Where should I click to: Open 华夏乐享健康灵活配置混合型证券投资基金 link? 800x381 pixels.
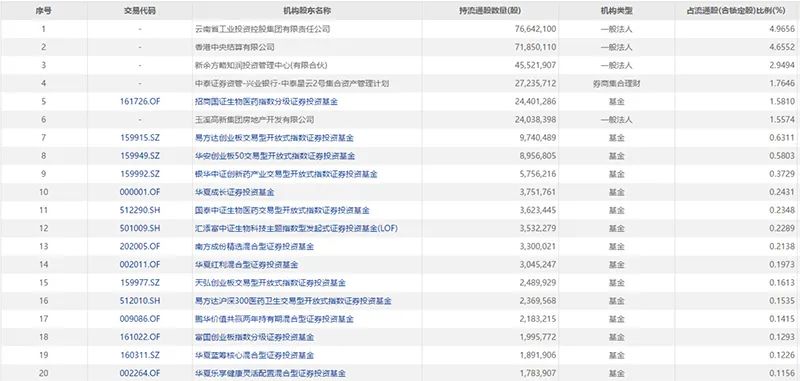pyautogui.click(x=270, y=373)
